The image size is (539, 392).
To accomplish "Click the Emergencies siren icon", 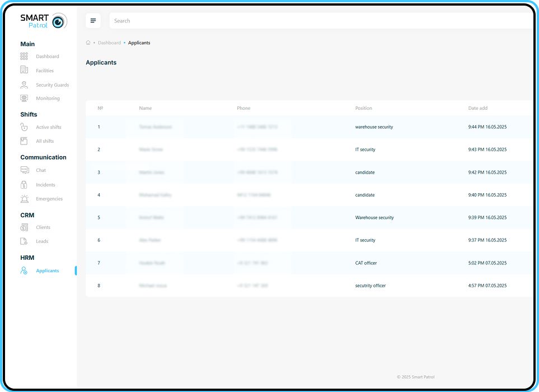I will (24, 199).
